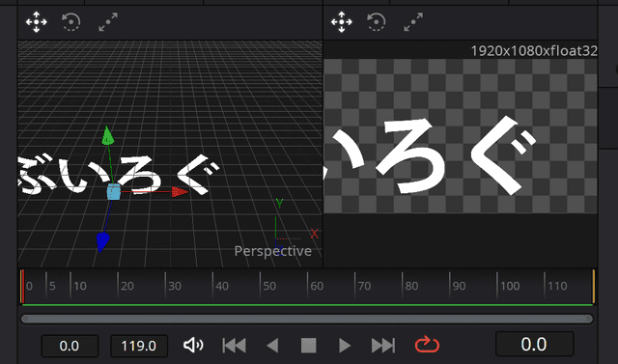Stop playback
The image size is (618, 364).
click(x=309, y=346)
